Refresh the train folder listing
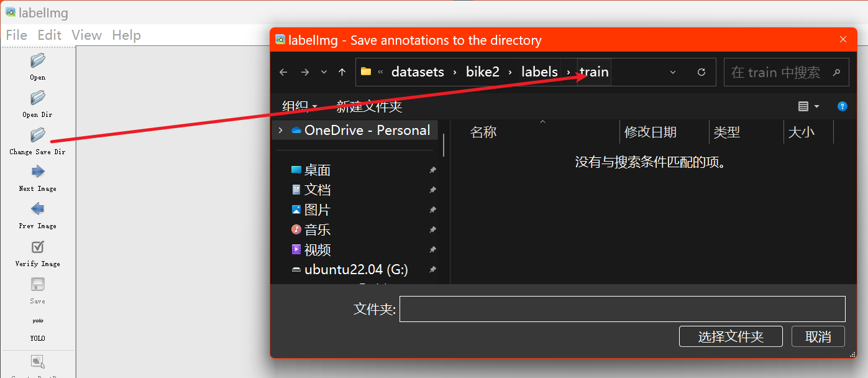The image size is (868, 378). 701,71
